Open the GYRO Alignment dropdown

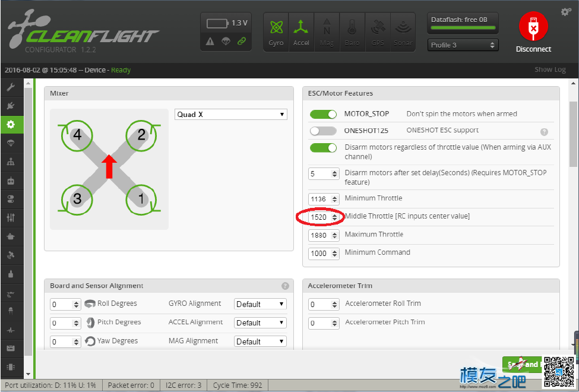tap(260, 304)
